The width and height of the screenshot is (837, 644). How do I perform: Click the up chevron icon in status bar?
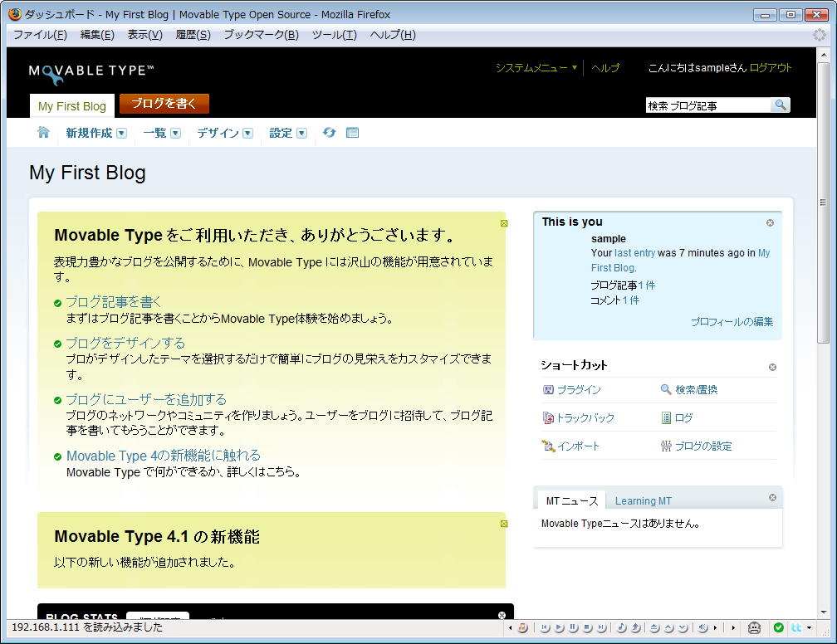[669, 627]
